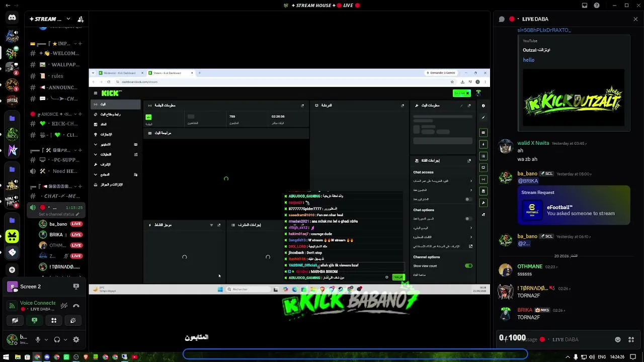The image size is (644, 362).
Task: Open the blue hello YouTube link
Action: pyautogui.click(x=528, y=60)
